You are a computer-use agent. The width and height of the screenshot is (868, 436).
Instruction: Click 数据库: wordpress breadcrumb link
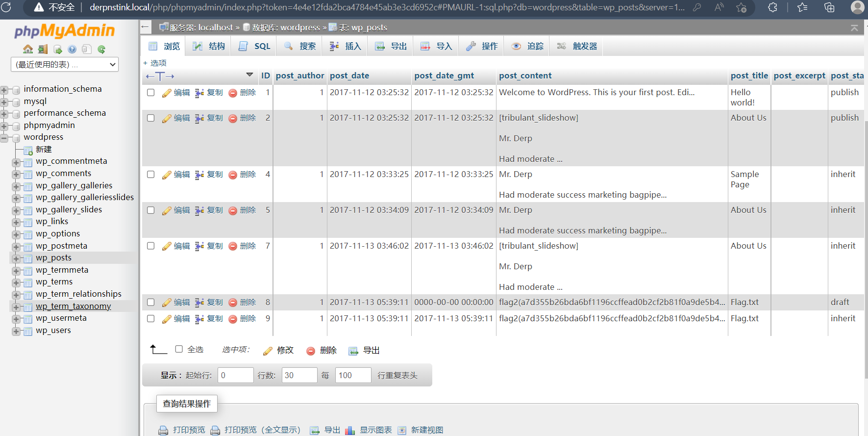point(286,27)
